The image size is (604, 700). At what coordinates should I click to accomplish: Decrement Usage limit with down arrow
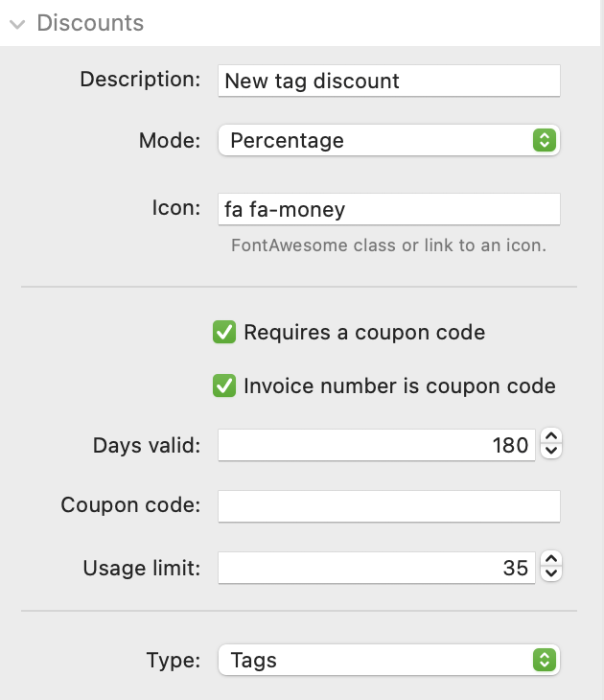pyautogui.click(x=551, y=574)
